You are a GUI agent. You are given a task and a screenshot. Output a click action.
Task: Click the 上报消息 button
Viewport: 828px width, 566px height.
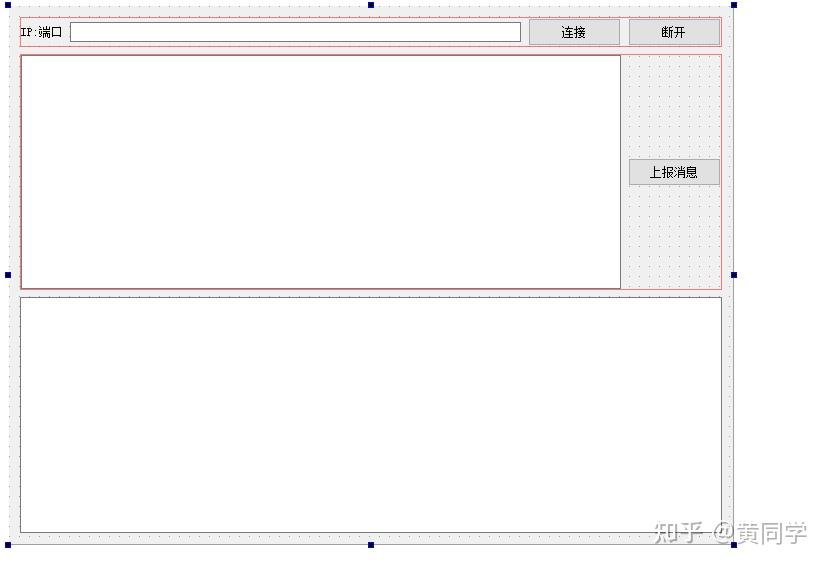click(x=674, y=172)
